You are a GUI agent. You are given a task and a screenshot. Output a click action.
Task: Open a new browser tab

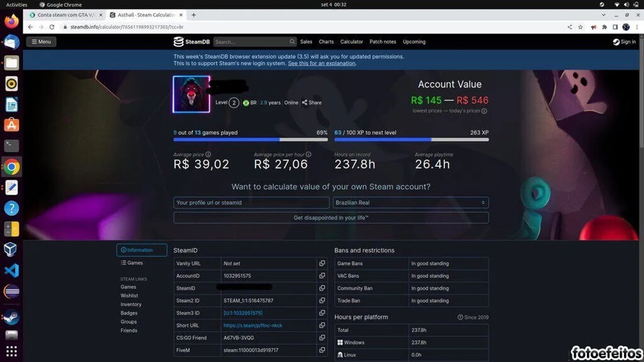pyautogui.click(x=194, y=15)
